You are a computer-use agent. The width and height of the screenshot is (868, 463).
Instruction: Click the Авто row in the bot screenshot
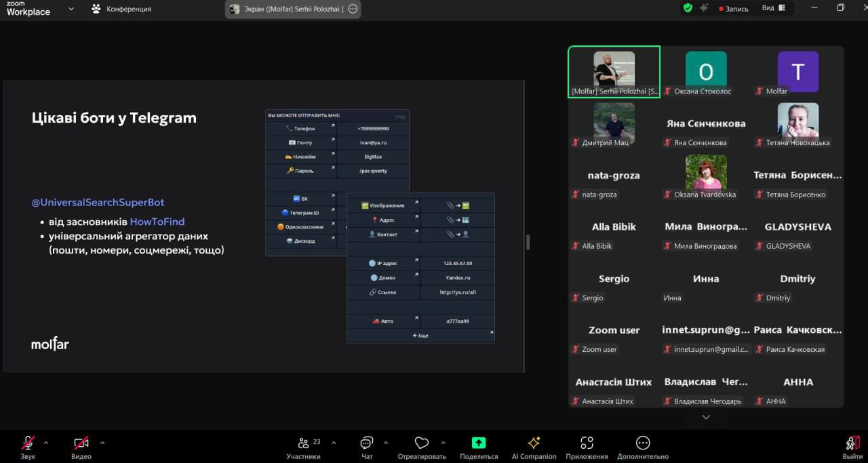click(x=420, y=321)
